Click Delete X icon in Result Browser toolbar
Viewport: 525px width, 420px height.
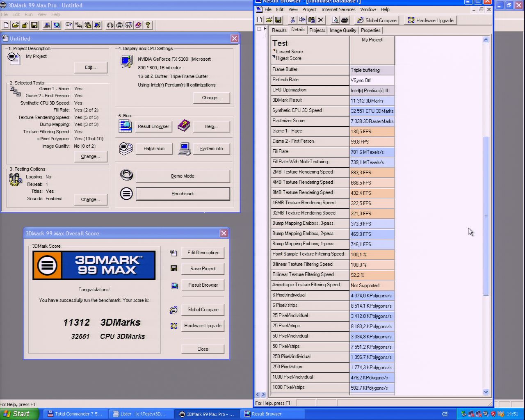pyautogui.click(x=321, y=20)
